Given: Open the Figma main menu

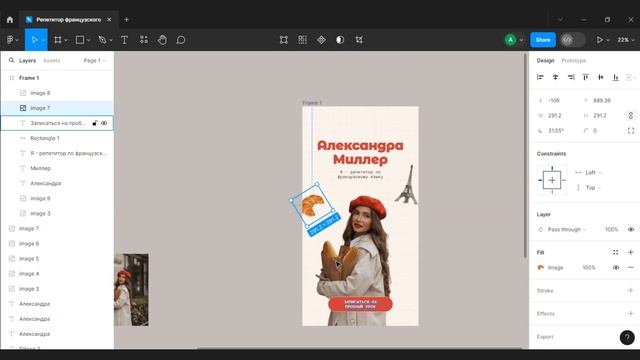Looking at the screenshot, I should pyautogui.click(x=12, y=40).
